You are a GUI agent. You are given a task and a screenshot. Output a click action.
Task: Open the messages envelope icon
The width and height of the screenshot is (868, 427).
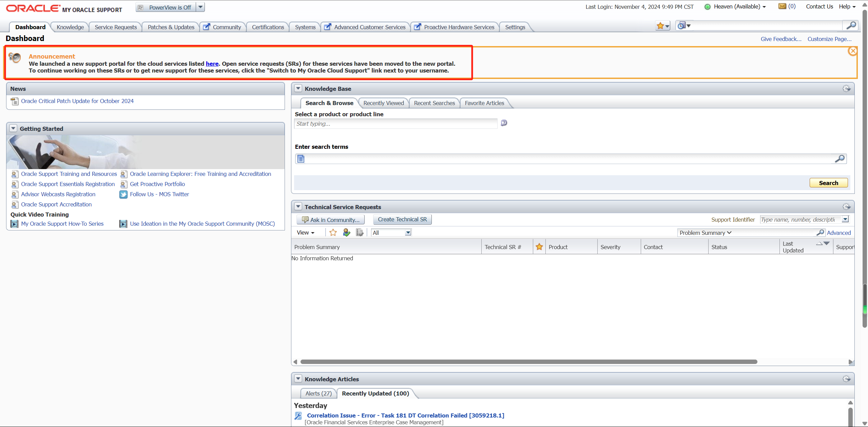782,6
